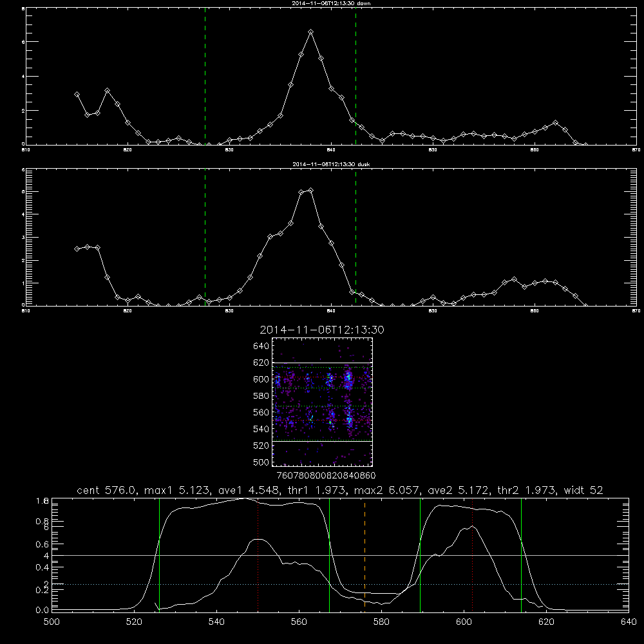The height and width of the screenshot is (644, 644).
Task: Click the x-axis number string below spectral image
Action: coord(326,475)
